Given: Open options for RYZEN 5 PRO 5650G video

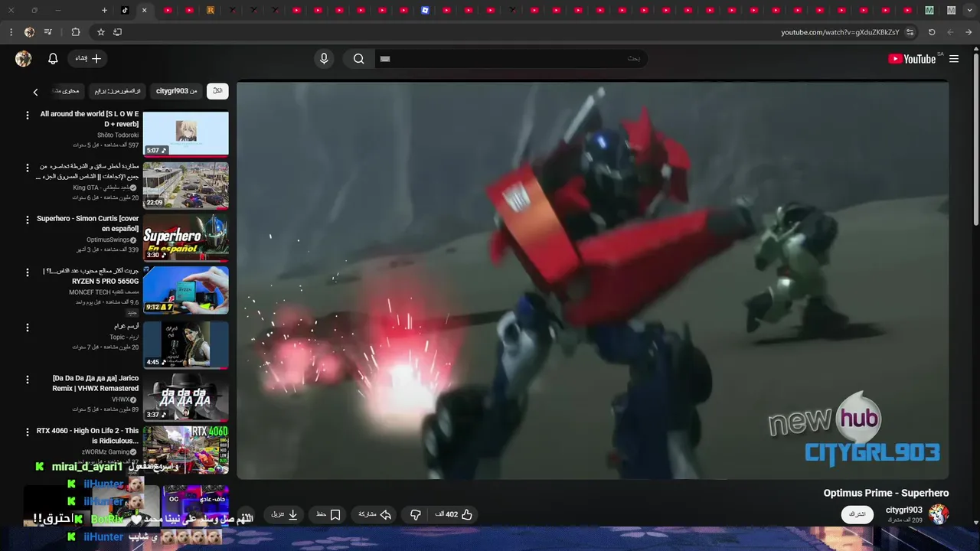Looking at the screenshot, I should coord(28,272).
